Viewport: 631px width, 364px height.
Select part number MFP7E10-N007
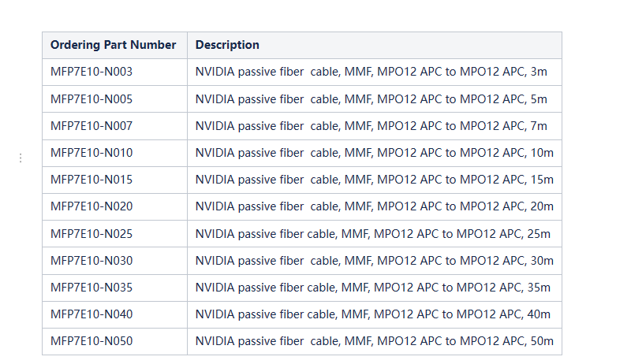[x=91, y=126]
